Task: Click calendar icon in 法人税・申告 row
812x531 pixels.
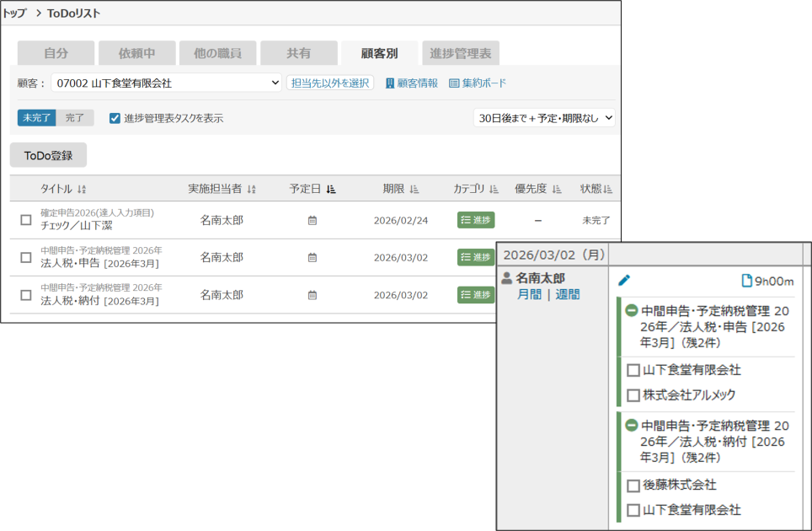Action: click(x=313, y=258)
